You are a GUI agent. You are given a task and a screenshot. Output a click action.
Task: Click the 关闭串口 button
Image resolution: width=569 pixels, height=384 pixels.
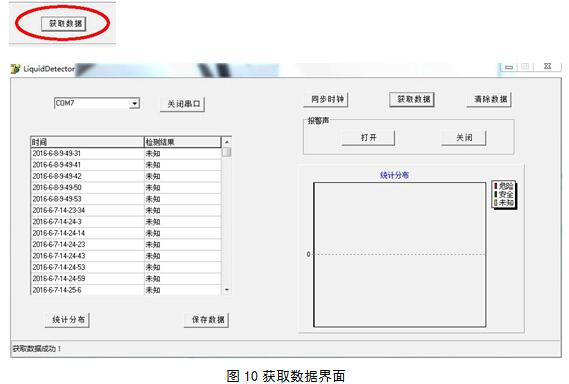coord(183,104)
